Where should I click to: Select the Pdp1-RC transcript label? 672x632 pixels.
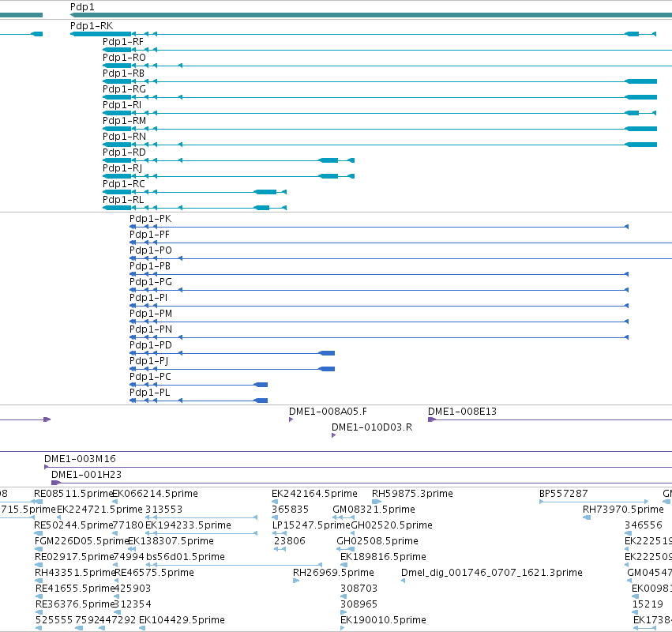124,184
